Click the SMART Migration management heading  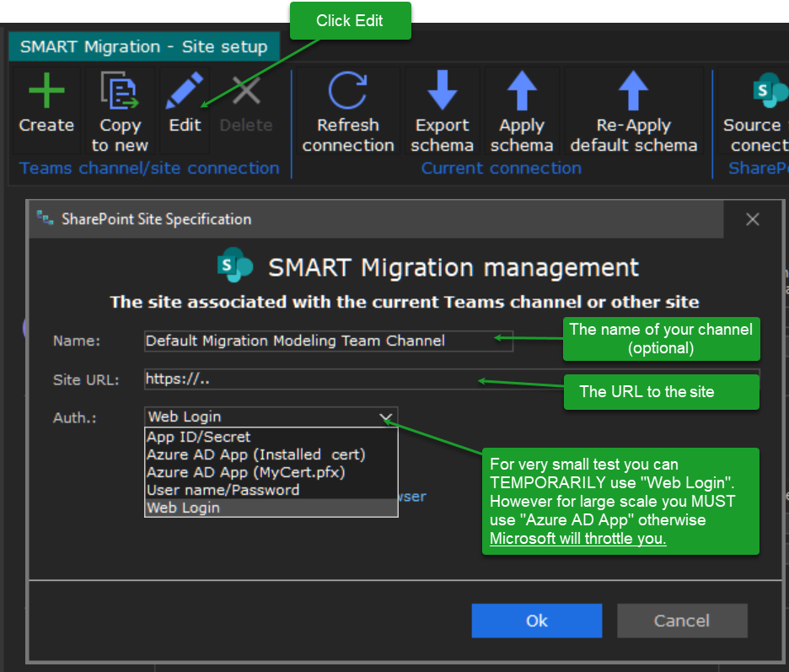pos(454,267)
